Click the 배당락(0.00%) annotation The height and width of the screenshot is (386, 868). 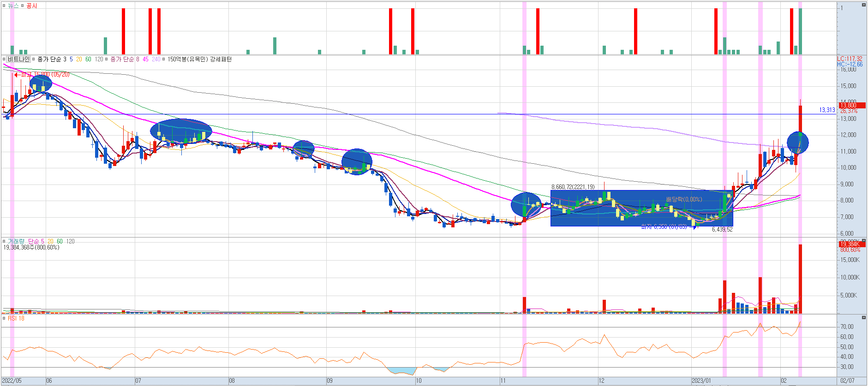(684, 199)
